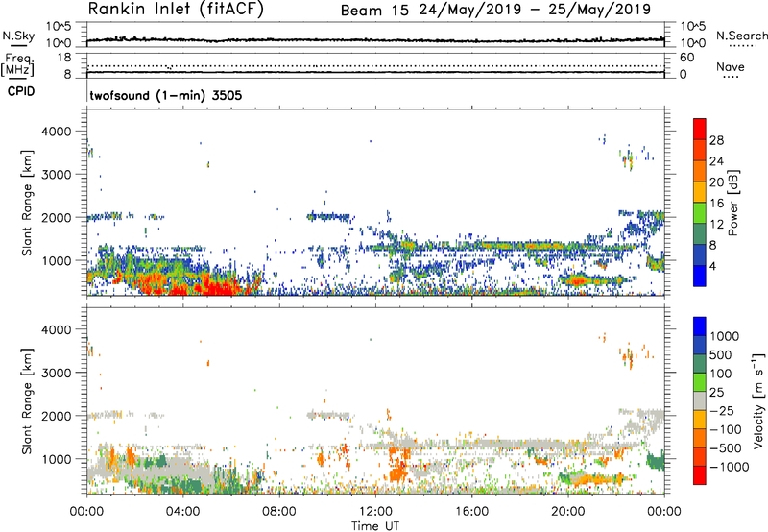768x532 pixels.
Task: Click the 'Freq. [MHz]' axis label
Action: point(17,64)
